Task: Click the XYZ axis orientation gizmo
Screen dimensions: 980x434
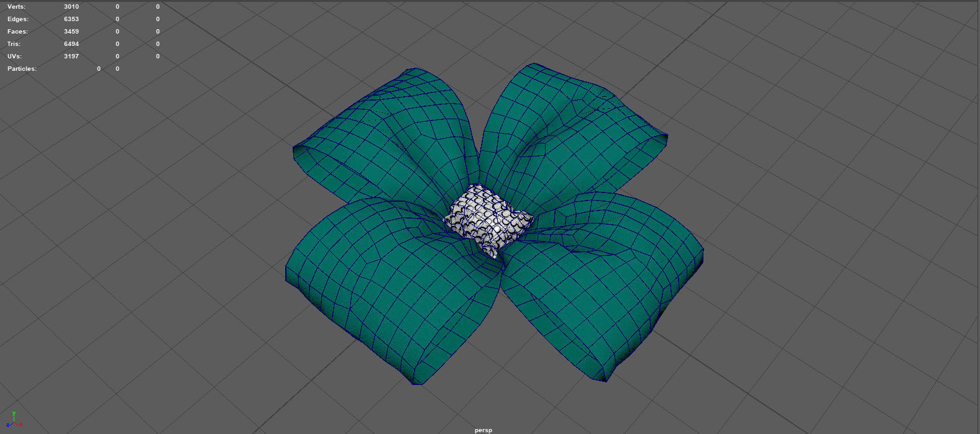Action: tap(14, 420)
